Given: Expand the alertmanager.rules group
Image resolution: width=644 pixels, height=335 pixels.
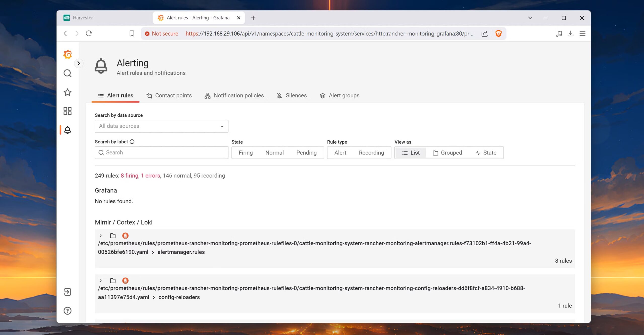Looking at the screenshot, I should click(x=101, y=236).
